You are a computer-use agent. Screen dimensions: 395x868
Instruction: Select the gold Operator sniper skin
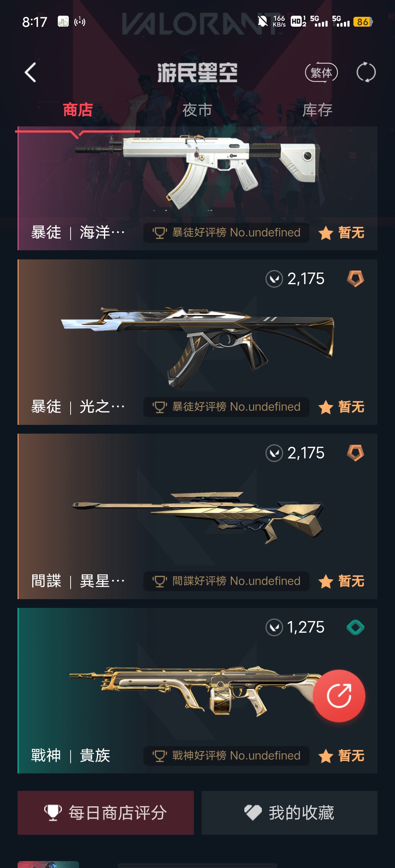click(x=197, y=517)
